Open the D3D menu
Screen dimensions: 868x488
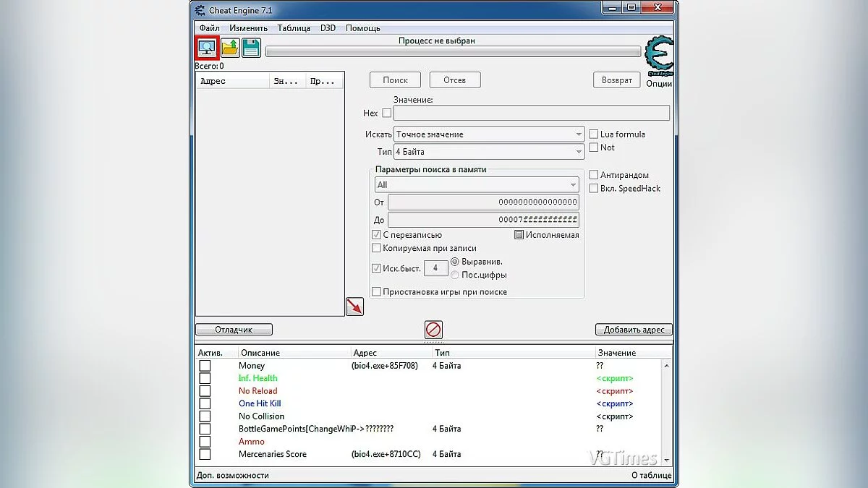click(x=329, y=28)
